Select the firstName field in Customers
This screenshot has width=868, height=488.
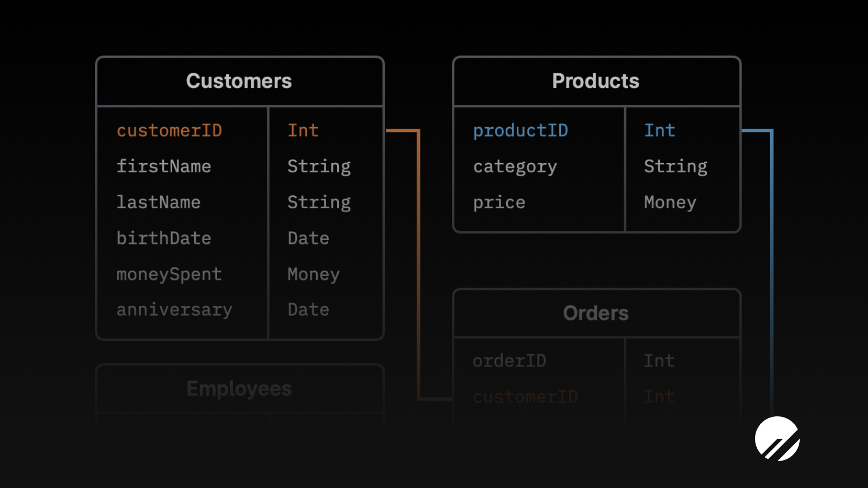click(164, 166)
